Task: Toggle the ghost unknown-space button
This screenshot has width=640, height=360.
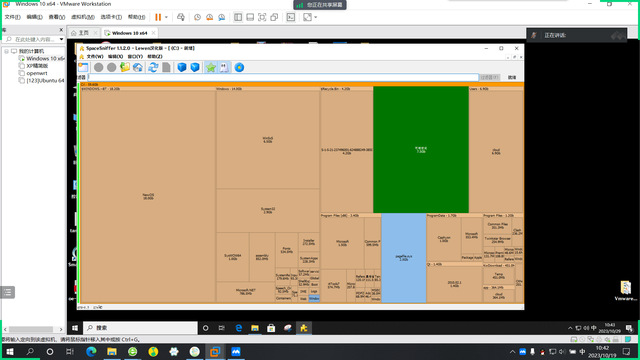Action: click(x=224, y=67)
